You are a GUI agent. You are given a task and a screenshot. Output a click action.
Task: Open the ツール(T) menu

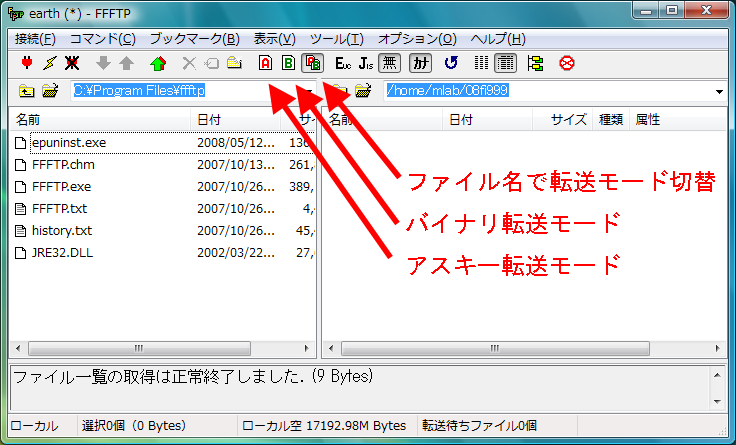[x=337, y=38]
